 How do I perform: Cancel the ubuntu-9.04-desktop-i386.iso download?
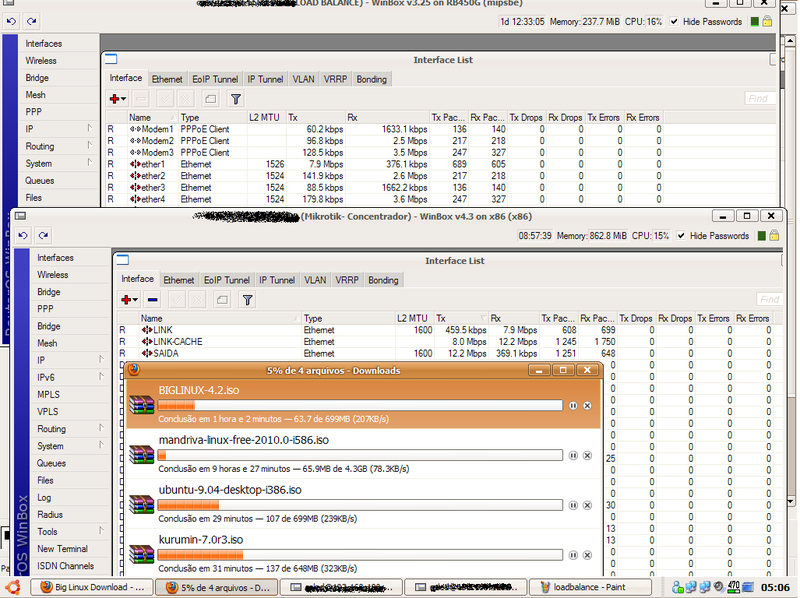[x=587, y=505]
